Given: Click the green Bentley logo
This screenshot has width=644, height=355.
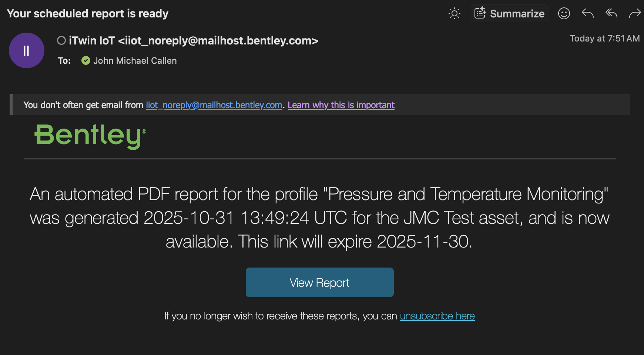Looking at the screenshot, I should (90, 136).
